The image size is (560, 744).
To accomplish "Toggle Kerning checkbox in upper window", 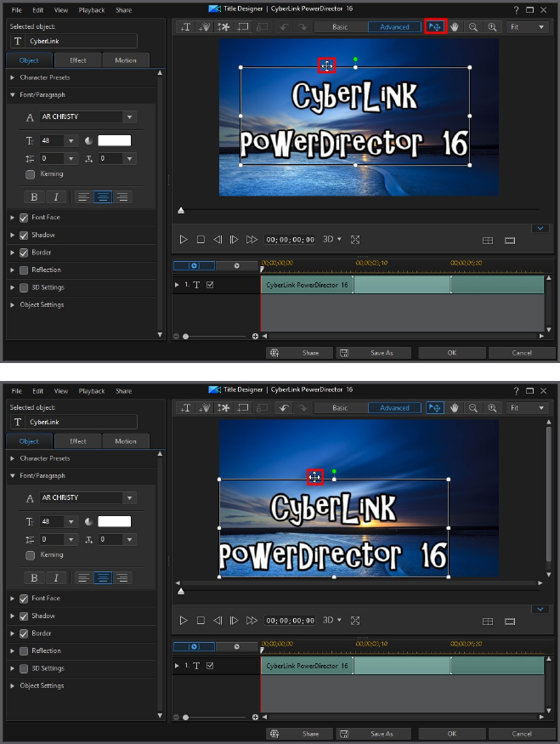I will tap(31, 174).
